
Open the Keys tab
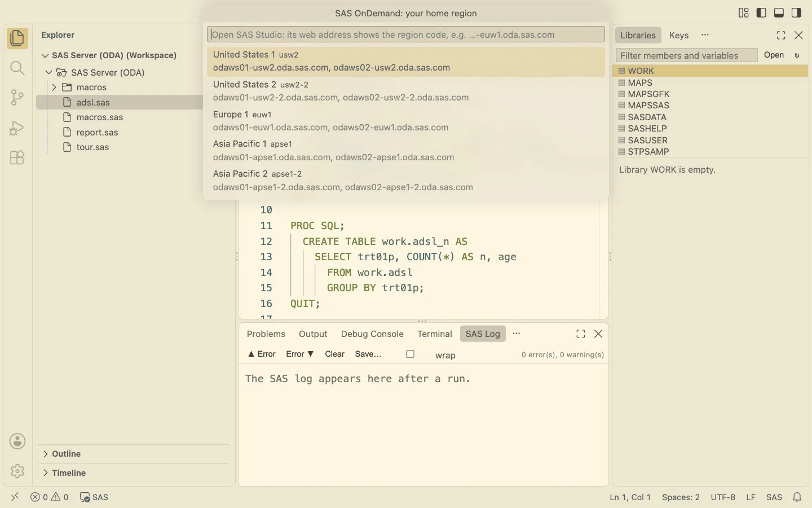[679, 36]
